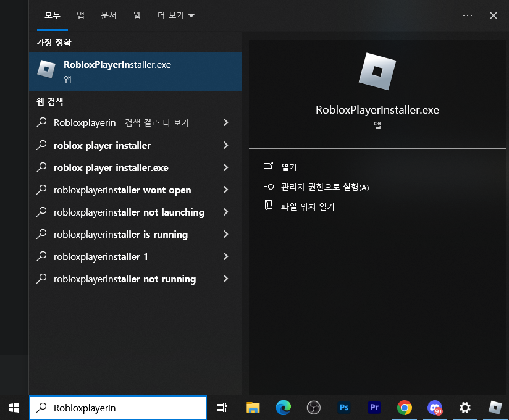Launch Photoshop from the taskbar
509x420 pixels.
click(x=344, y=408)
